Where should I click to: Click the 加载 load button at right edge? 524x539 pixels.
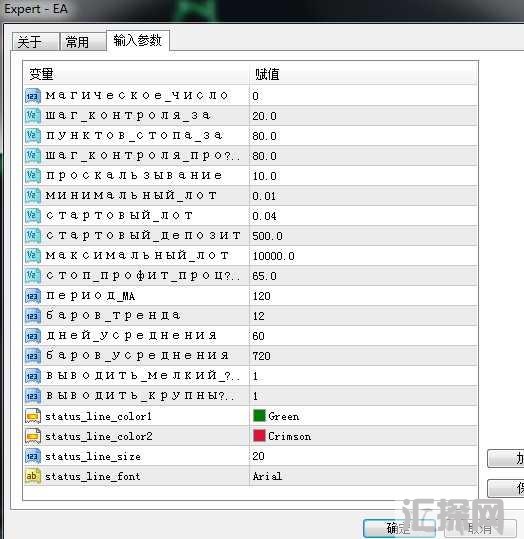[506, 458]
